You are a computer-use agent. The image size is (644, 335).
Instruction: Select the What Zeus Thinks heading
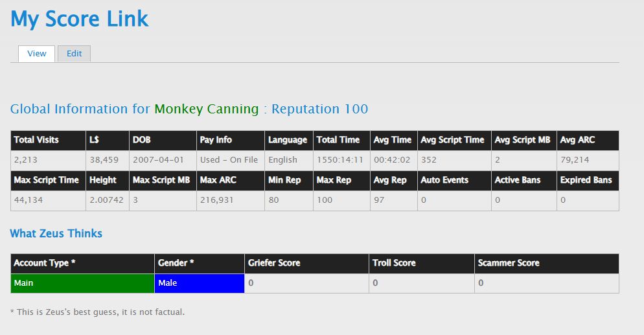click(56, 233)
